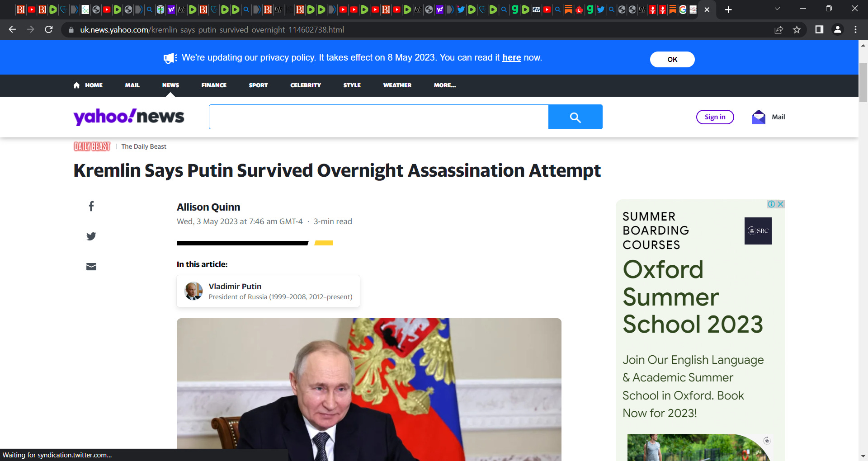Click the browser address bar URL
This screenshot has width=868, height=461.
click(x=212, y=30)
